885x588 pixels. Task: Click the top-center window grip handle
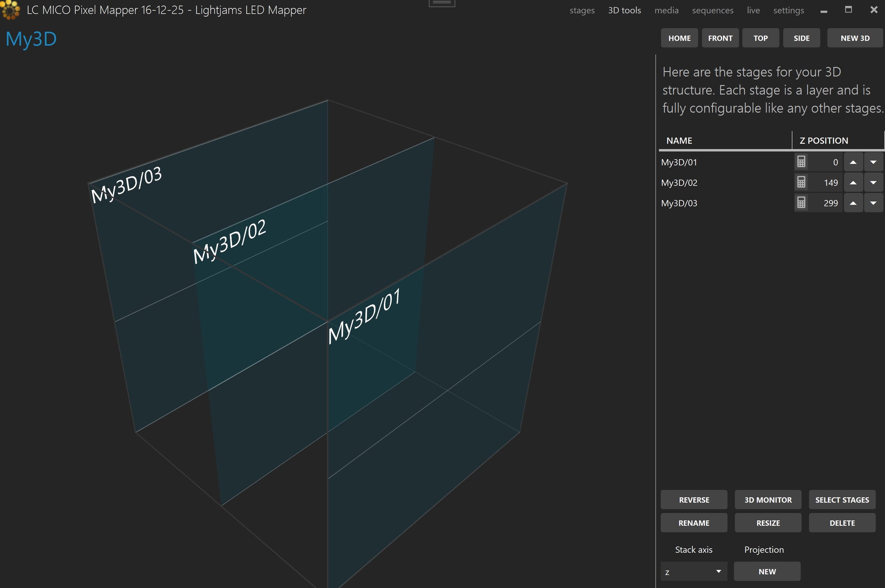pos(442,3)
